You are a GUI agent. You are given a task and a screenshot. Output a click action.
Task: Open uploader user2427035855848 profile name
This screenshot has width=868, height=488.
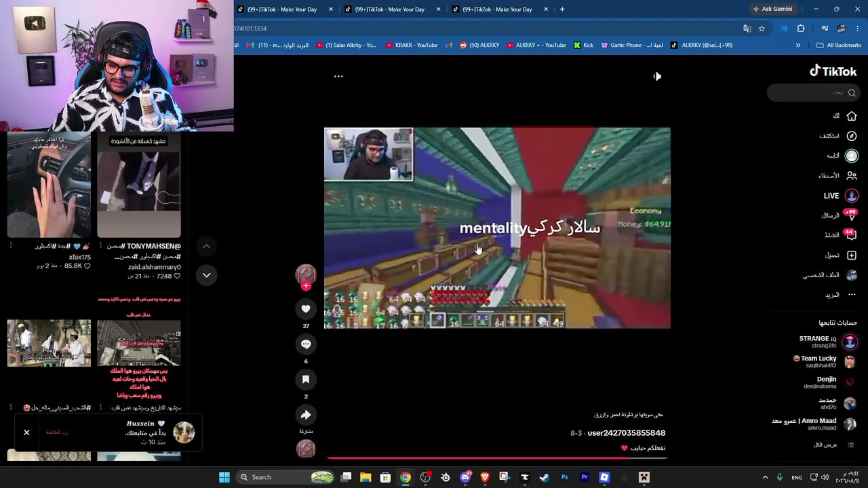coord(627,433)
